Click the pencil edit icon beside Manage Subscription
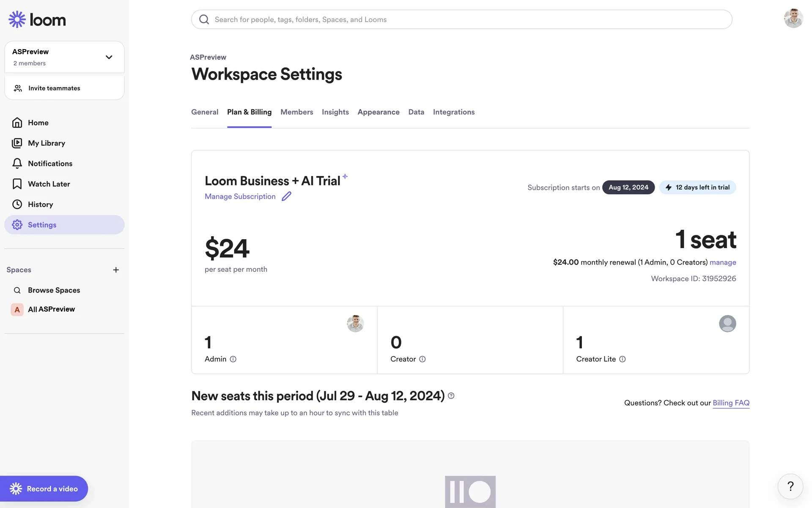This screenshot has height=508, width=812. pos(287,196)
